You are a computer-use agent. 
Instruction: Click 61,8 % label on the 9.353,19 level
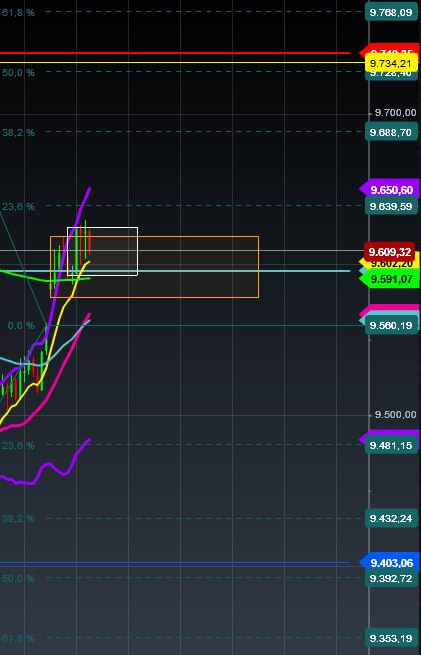pyautogui.click(x=18, y=638)
